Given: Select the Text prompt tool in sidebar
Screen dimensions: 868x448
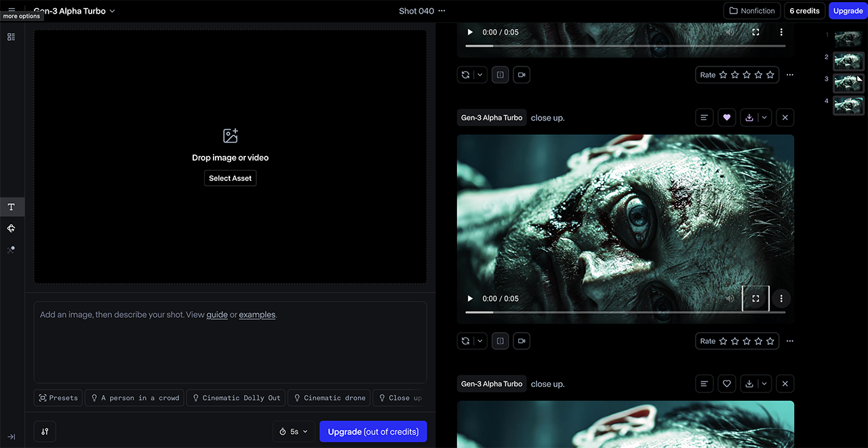Looking at the screenshot, I should [12, 207].
